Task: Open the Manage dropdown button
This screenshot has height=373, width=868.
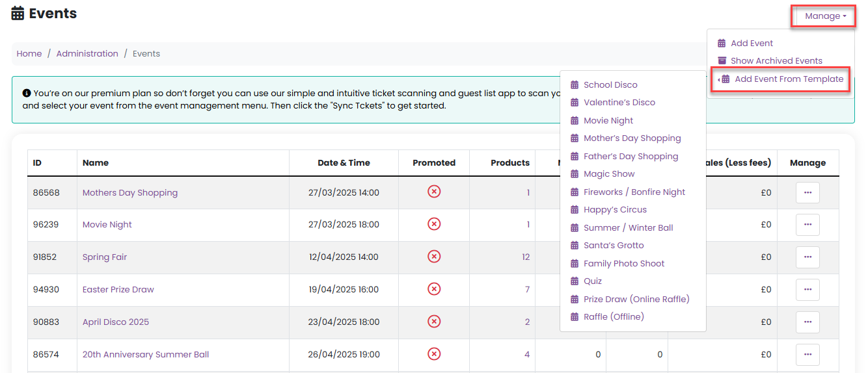Action: point(825,16)
